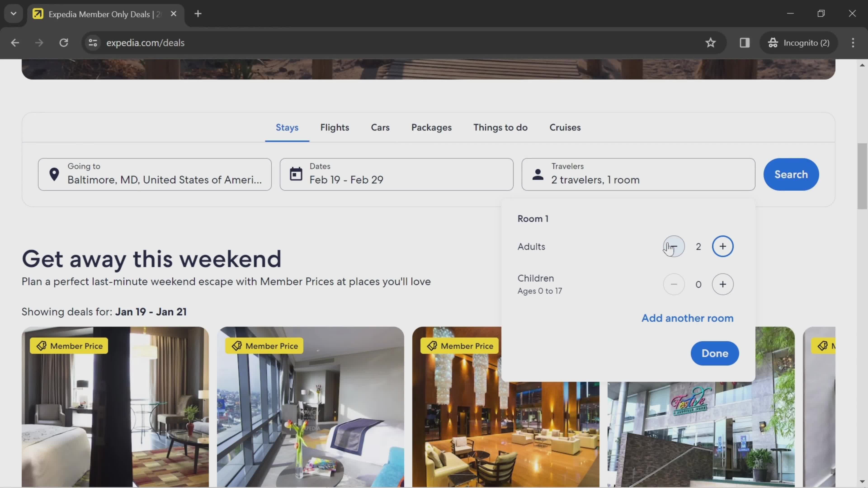Image resolution: width=868 pixels, height=488 pixels.
Task: Click the calendar icon in Dates
Action: [x=296, y=174]
